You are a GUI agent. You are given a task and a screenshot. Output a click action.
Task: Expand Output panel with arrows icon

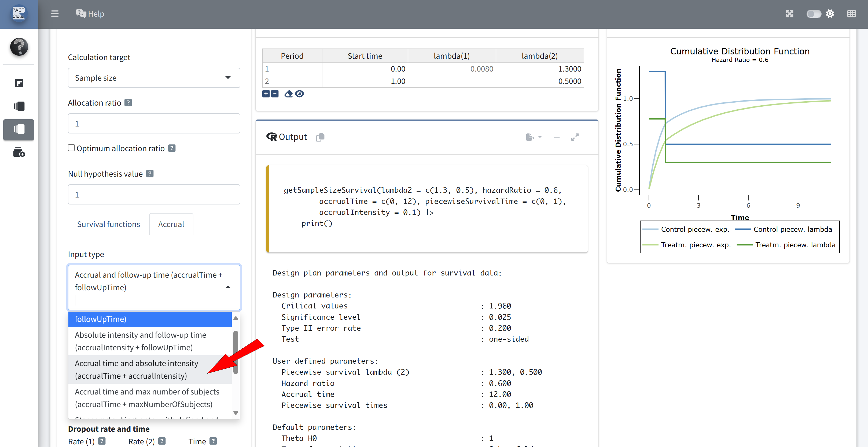(575, 137)
